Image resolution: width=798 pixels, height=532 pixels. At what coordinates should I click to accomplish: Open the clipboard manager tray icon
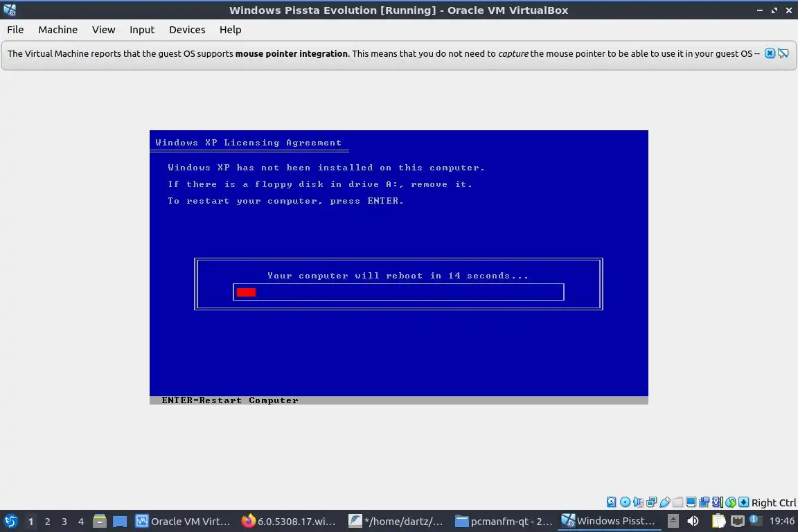pyautogui.click(x=718, y=521)
